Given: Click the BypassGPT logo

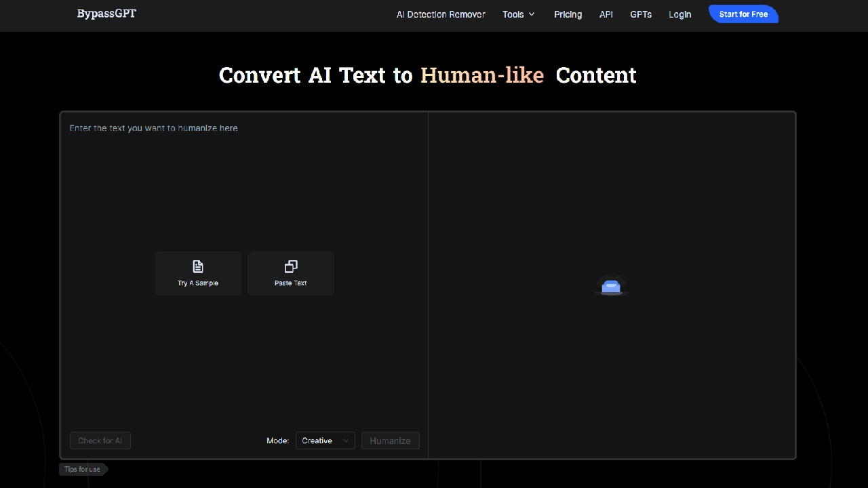Looking at the screenshot, I should click(x=106, y=14).
